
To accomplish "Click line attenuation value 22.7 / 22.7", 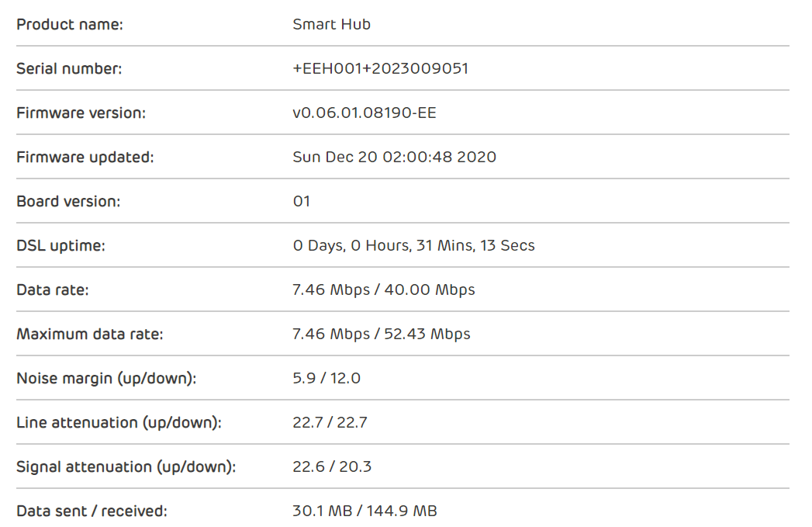I will 330,423.
